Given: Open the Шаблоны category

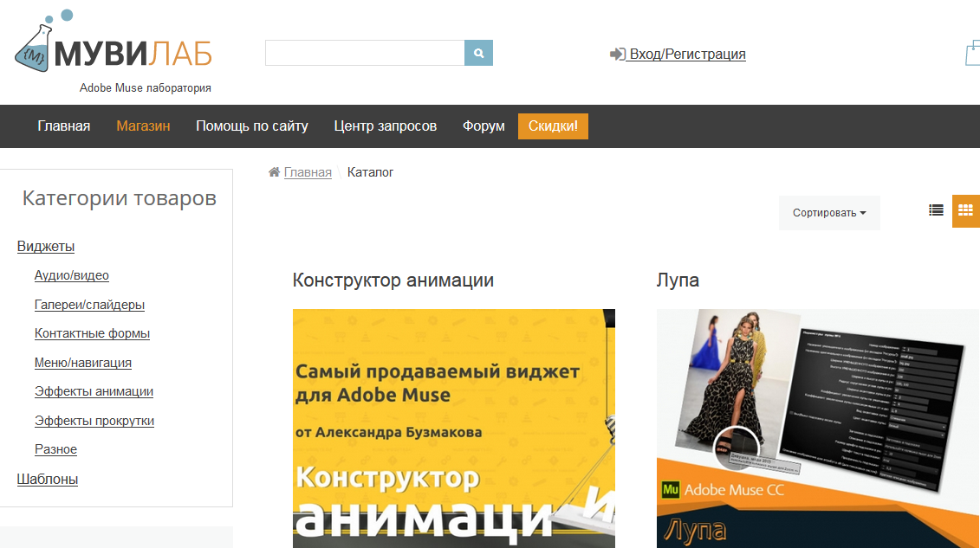Looking at the screenshot, I should (x=48, y=479).
